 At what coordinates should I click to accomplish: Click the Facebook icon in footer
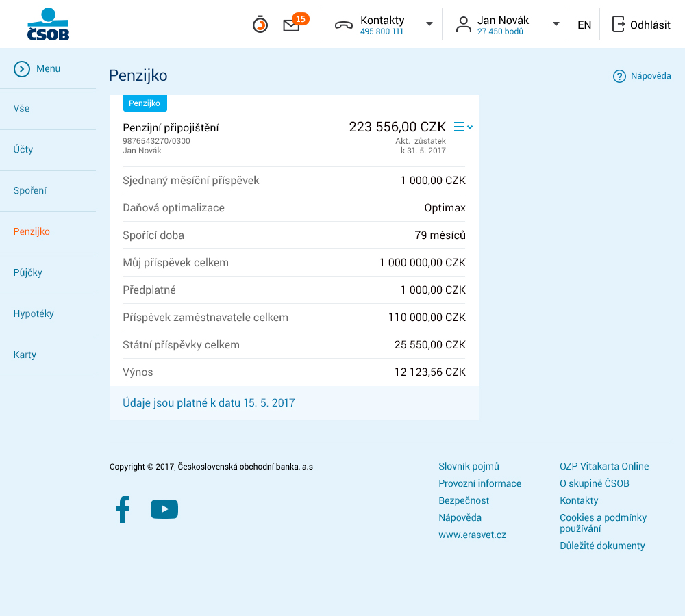(x=123, y=509)
